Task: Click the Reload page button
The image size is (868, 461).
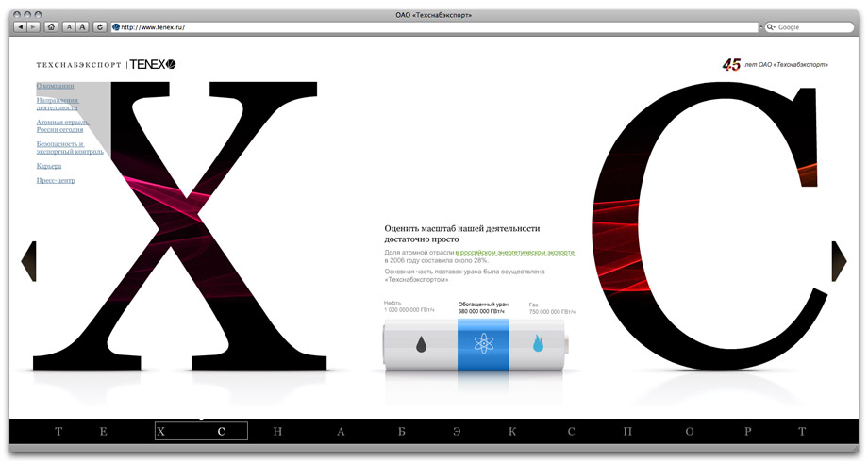Action: tap(99, 27)
